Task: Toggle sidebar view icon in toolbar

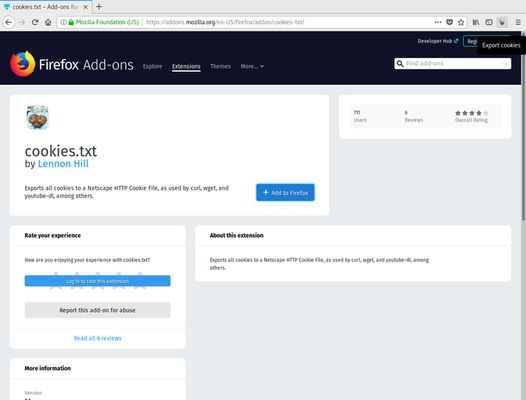Action: [489, 22]
